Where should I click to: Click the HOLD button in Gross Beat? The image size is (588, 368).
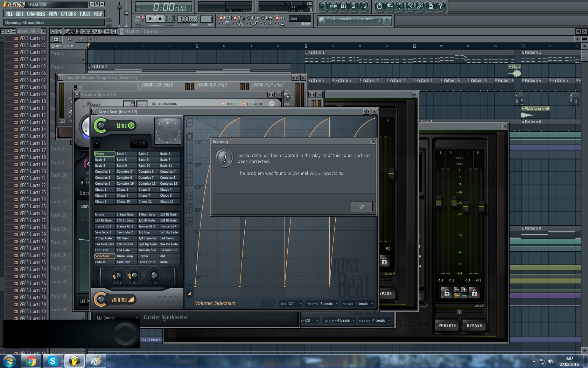(139, 143)
